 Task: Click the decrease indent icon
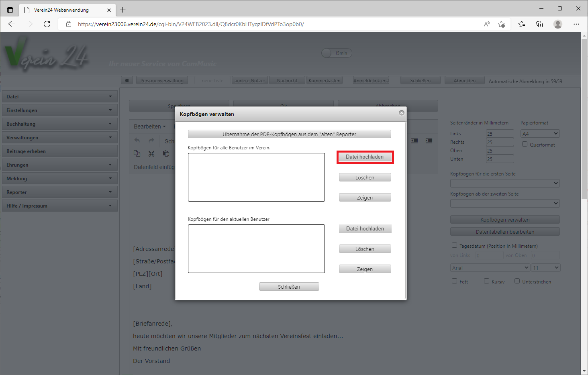coord(414,141)
